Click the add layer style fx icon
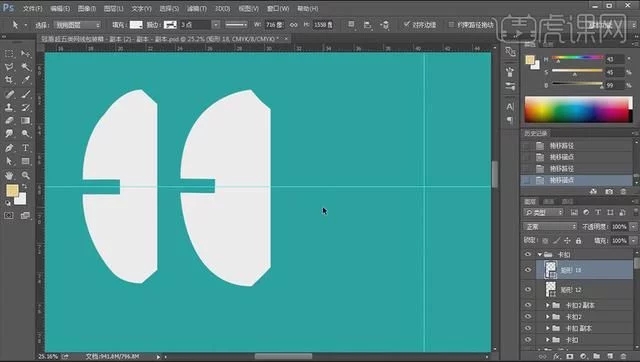This screenshot has width=640, height=362. 556,356
